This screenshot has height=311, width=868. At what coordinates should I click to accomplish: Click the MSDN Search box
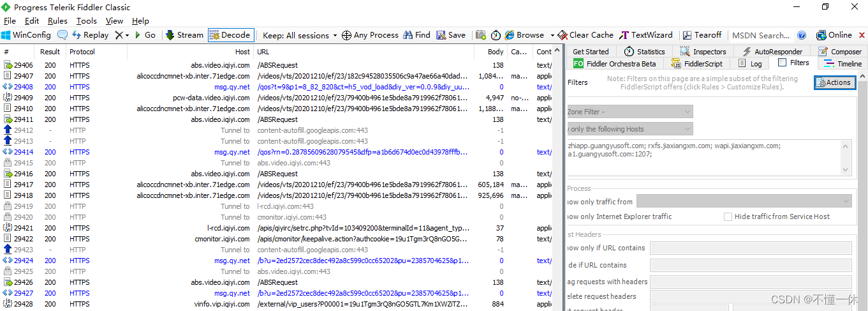pyautogui.click(x=761, y=35)
